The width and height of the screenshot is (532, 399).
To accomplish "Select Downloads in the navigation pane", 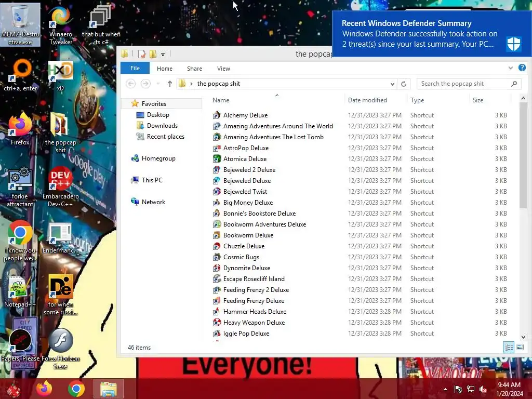I will click(x=162, y=126).
